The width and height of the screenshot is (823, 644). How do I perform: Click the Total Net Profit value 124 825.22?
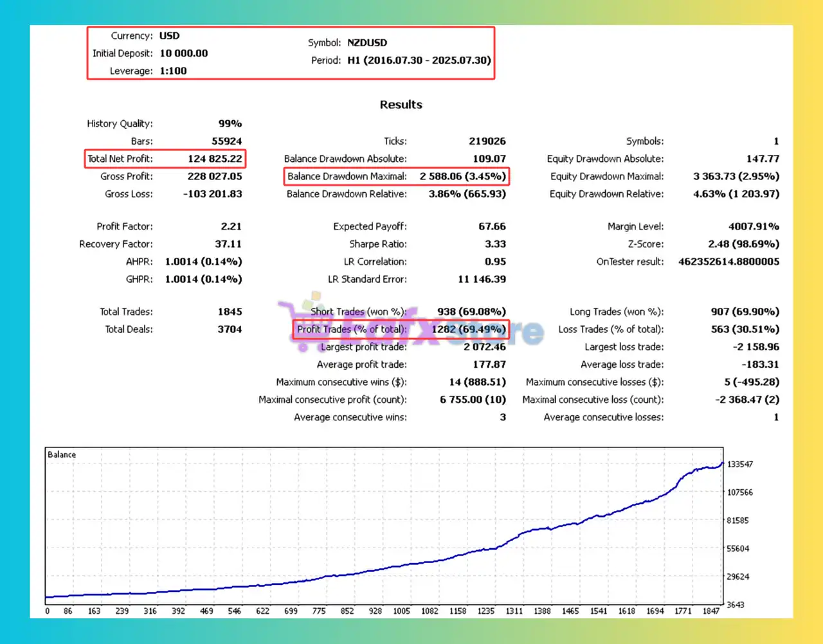click(215, 159)
